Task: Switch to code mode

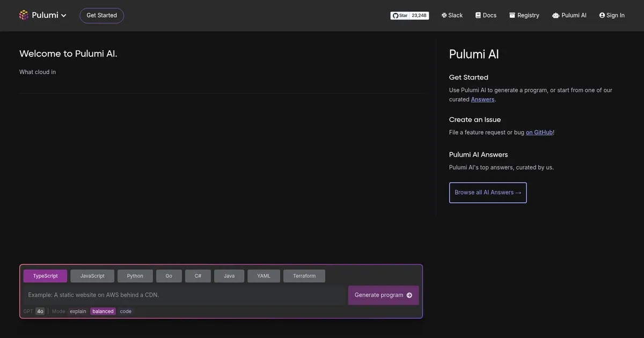Action: [x=126, y=311]
